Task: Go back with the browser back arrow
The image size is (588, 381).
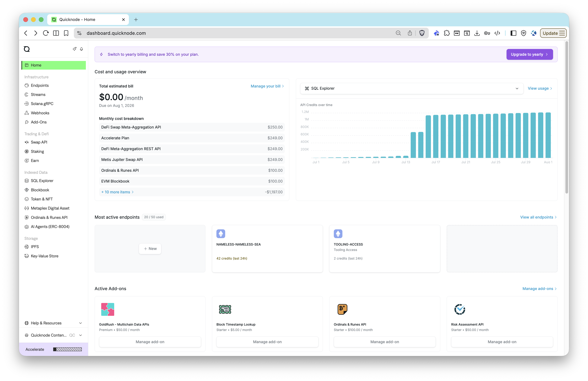Action: pos(26,33)
